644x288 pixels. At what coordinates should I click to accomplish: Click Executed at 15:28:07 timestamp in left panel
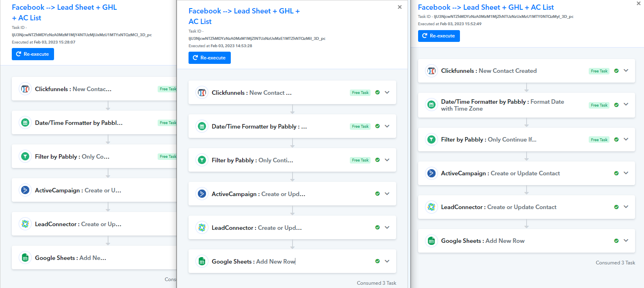(43, 42)
